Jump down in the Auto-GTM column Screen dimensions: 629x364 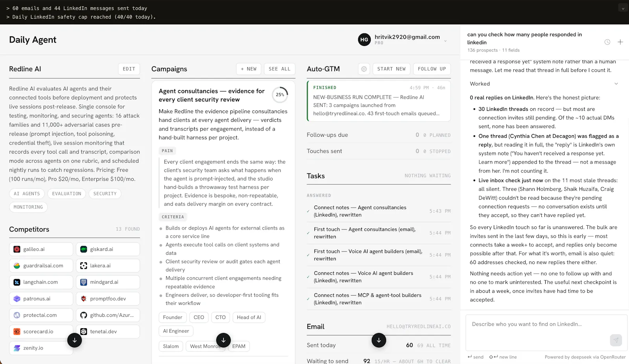coord(379,340)
